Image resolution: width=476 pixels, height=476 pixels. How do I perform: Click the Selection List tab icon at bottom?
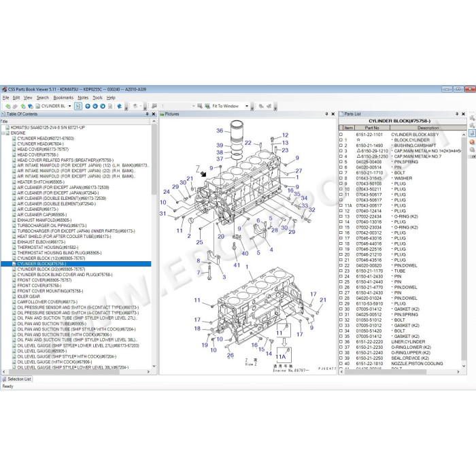pos(4,379)
